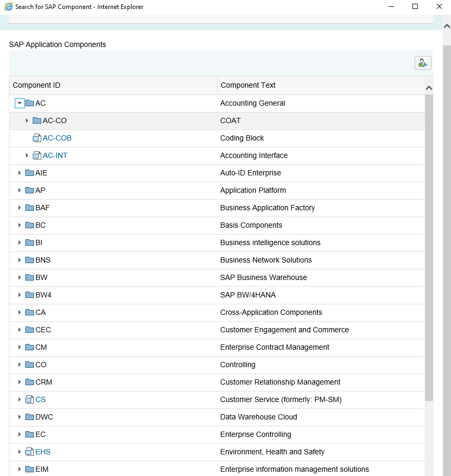Select the AC-INT component link
Viewport: 451px width, 476px height.
pyautogui.click(x=55, y=155)
